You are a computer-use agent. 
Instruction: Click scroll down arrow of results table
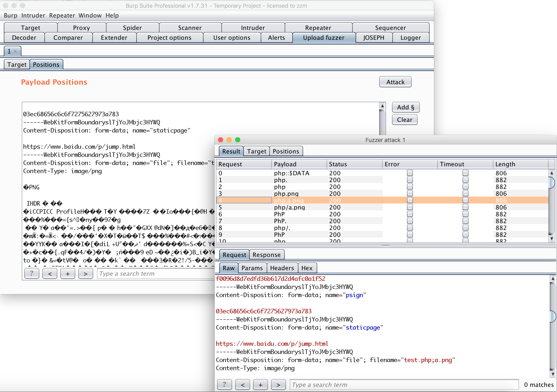[551, 239]
